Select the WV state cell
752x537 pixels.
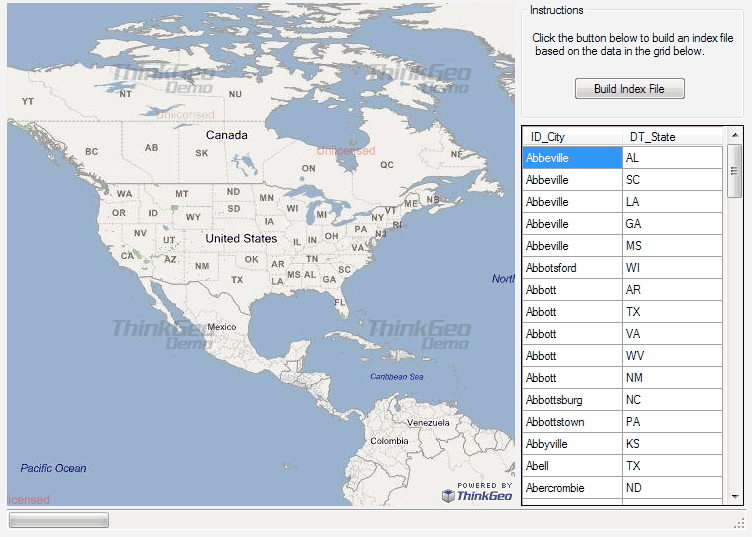coord(672,356)
